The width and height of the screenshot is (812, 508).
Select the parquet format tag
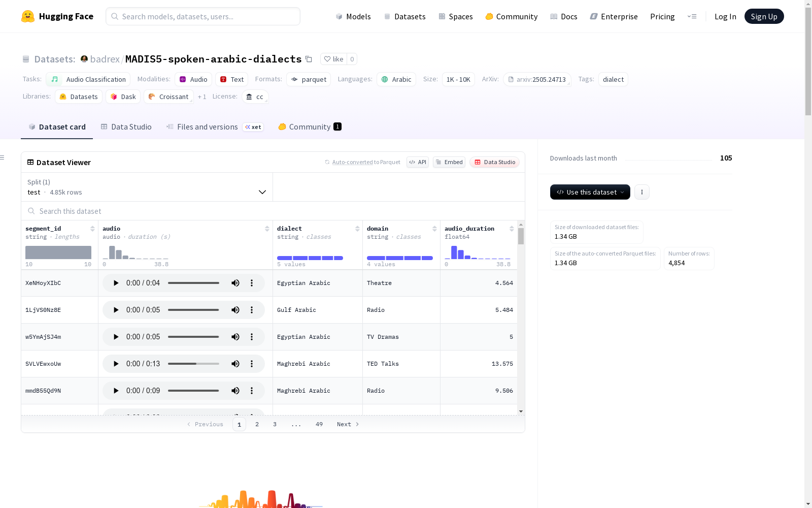[x=309, y=79]
